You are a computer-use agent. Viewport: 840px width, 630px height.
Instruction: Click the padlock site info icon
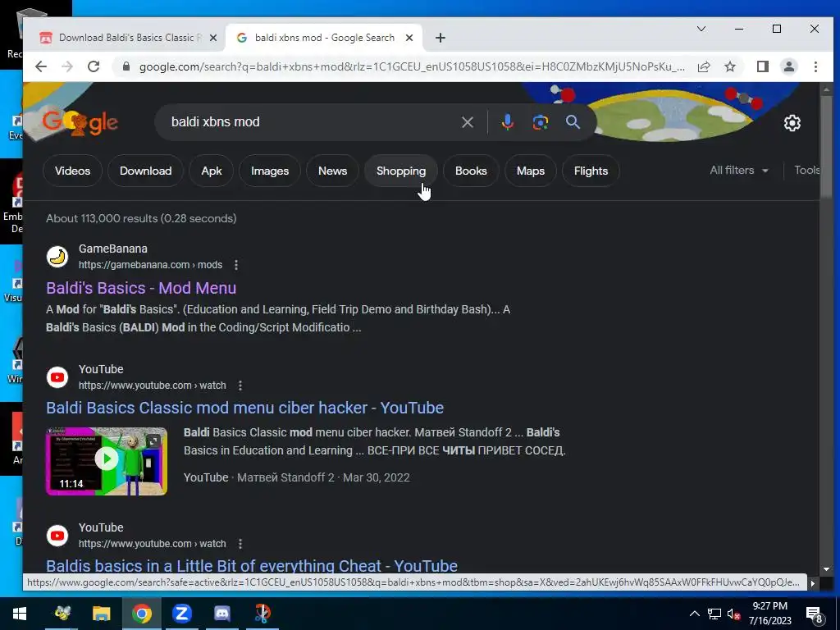pos(126,66)
